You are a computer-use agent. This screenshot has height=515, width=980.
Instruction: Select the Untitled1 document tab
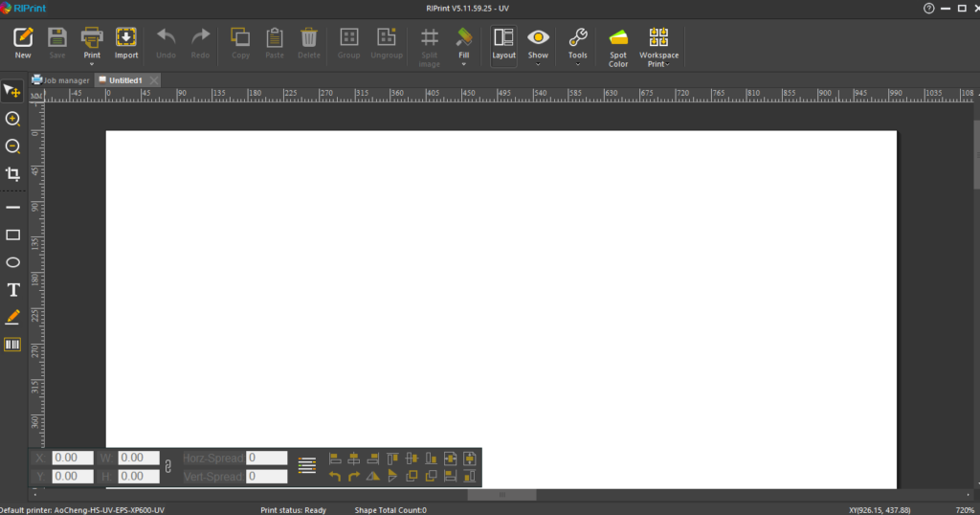(125, 80)
